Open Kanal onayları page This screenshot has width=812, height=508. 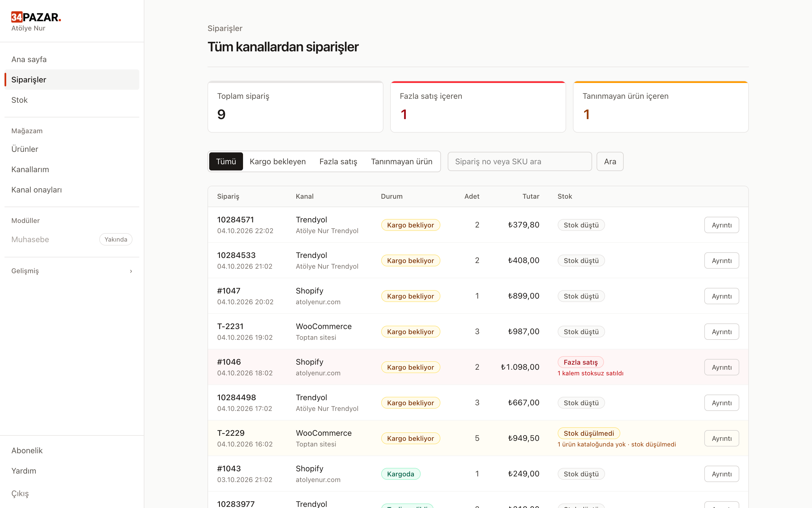click(x=72, y=190)
